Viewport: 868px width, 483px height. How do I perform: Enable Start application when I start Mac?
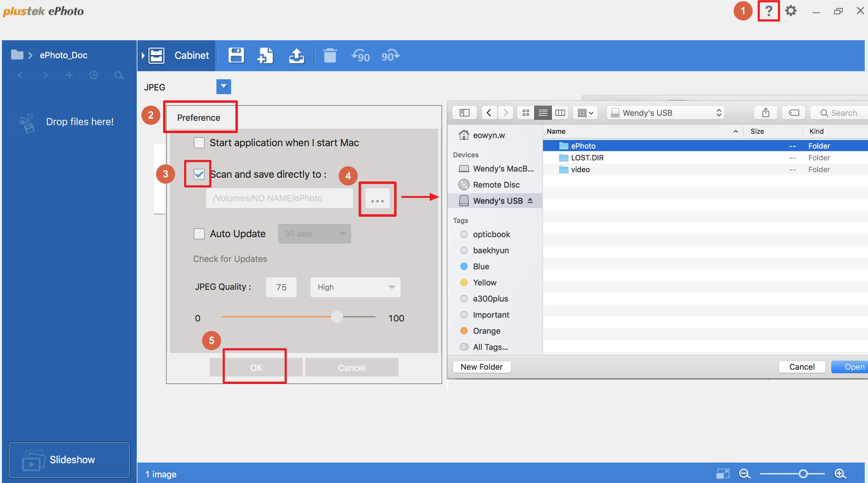199,143
